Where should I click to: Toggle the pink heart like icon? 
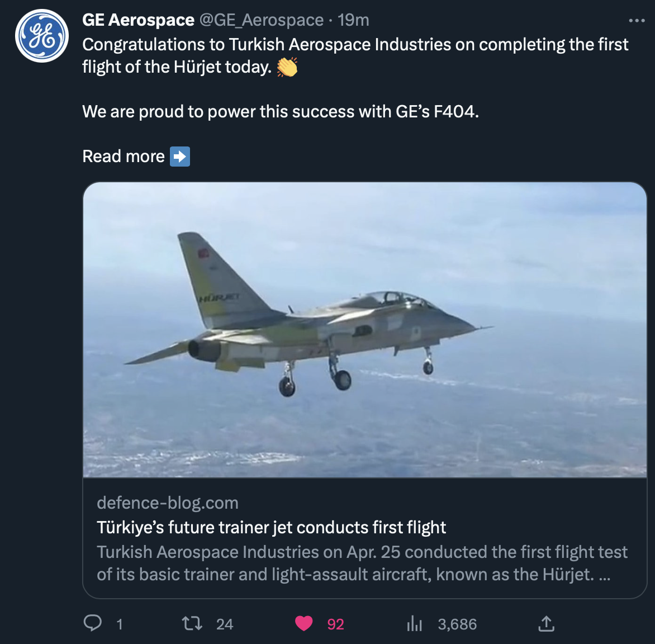coord(304,623)
